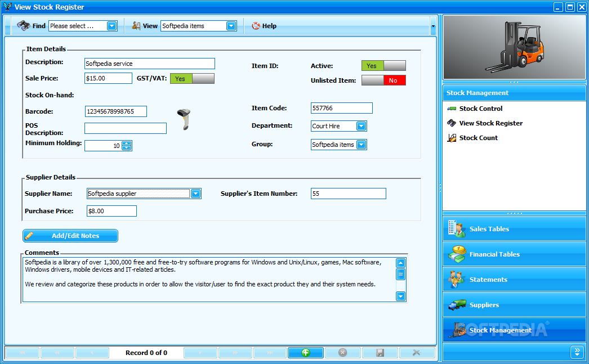Image resolution: width=589 pixels, height=364 pixels.
Task: Click the 'Record 0 of 0' text
Action: [x=146, y=353]
